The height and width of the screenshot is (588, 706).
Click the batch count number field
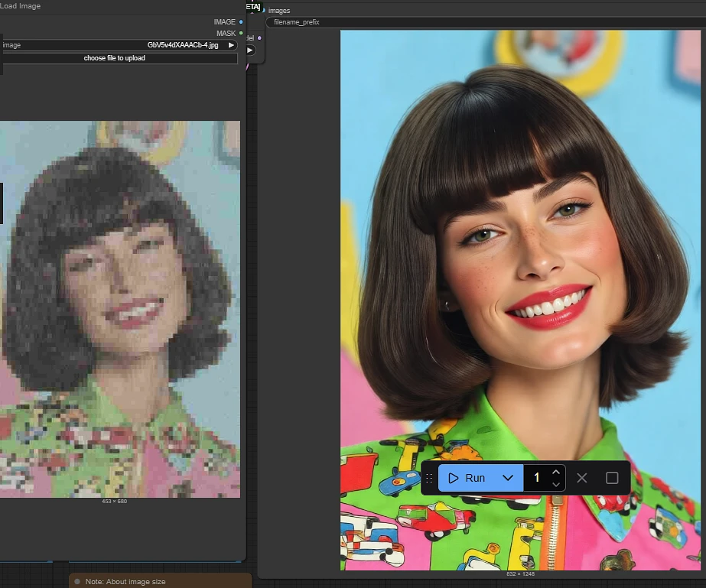point(537,478)
